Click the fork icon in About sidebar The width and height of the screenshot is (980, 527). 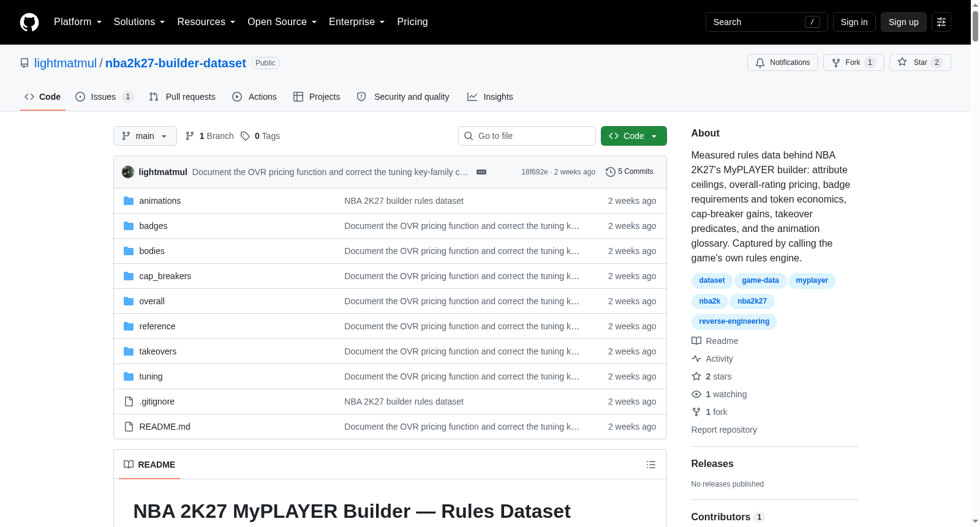[x=696, y=412]
